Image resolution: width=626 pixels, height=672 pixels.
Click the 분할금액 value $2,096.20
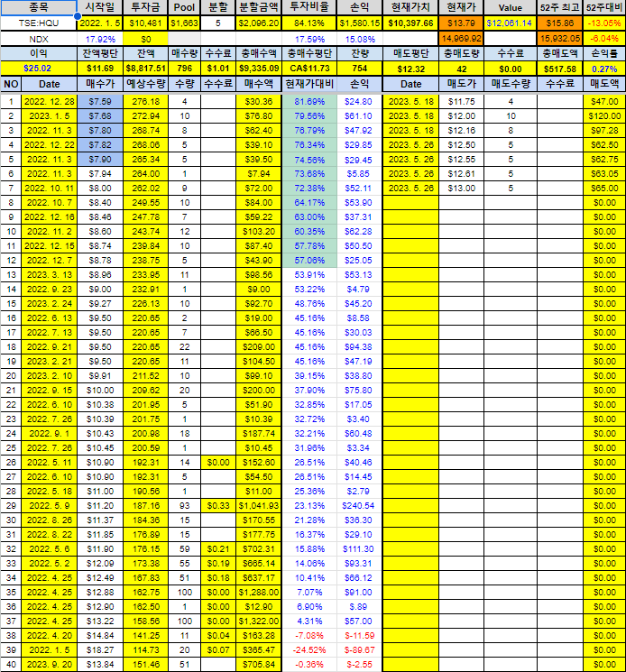258,23
